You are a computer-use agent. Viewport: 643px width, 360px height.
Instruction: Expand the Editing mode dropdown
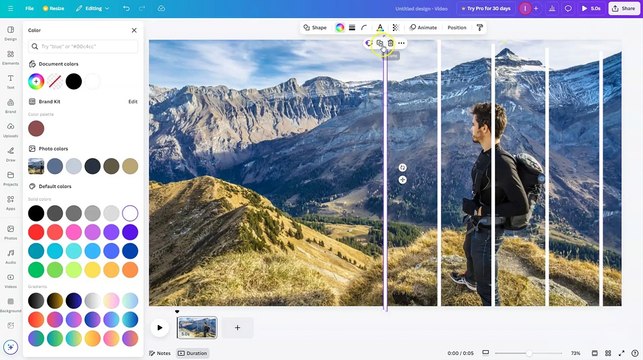pos(93,8)
